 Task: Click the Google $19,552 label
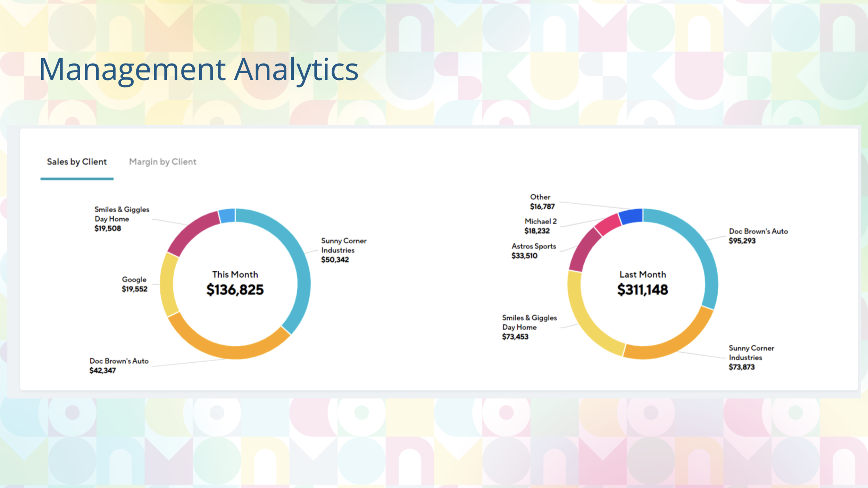134,284
